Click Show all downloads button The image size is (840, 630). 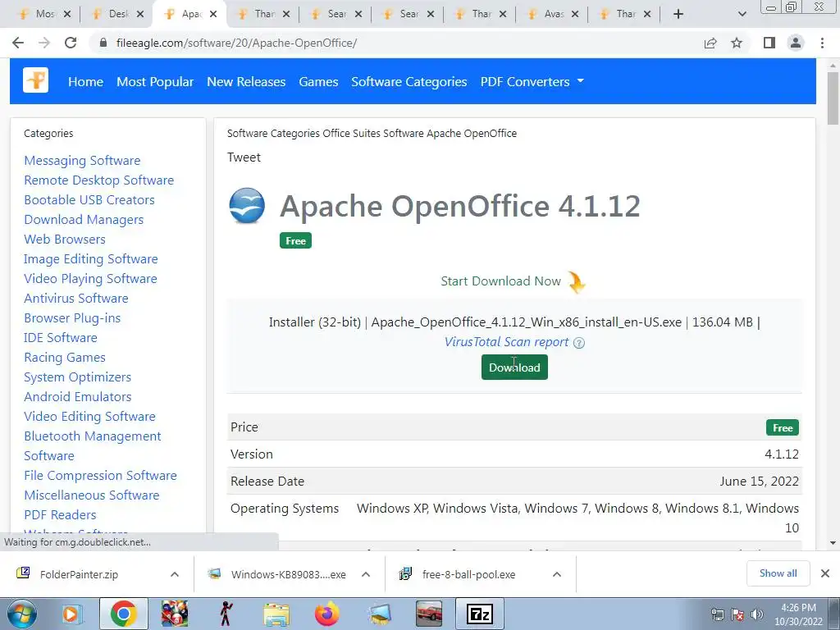point(778,573)
